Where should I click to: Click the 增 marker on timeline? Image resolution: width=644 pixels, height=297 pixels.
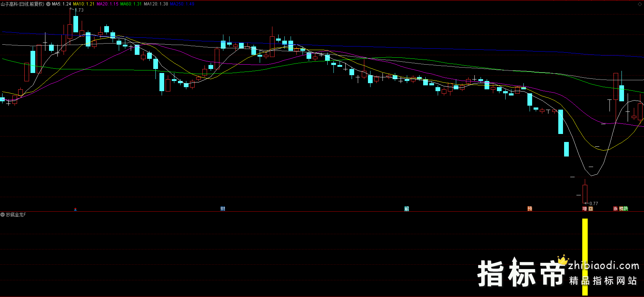coord(584,209)
